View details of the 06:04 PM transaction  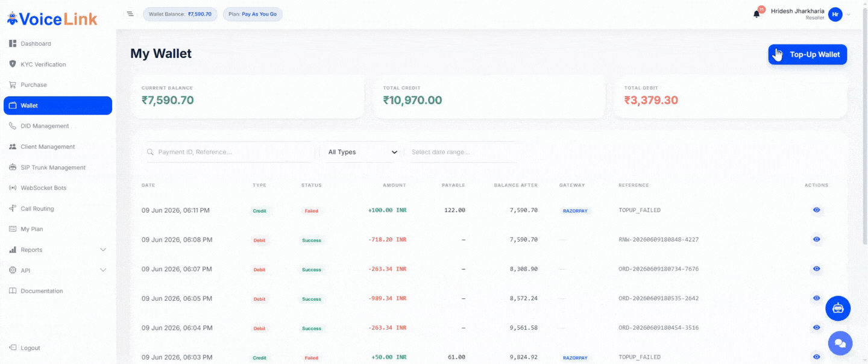(x=816, y=328)
